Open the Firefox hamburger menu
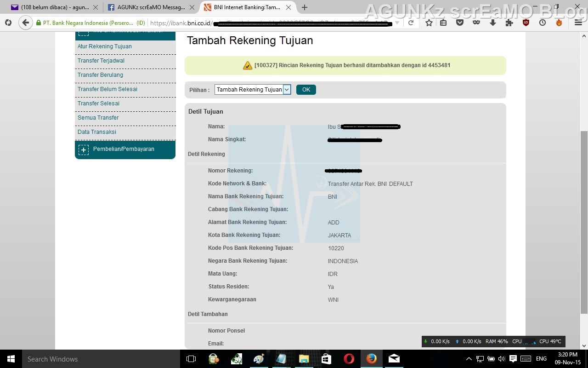This screenshot has height=368, width=588. coord(577,23)
